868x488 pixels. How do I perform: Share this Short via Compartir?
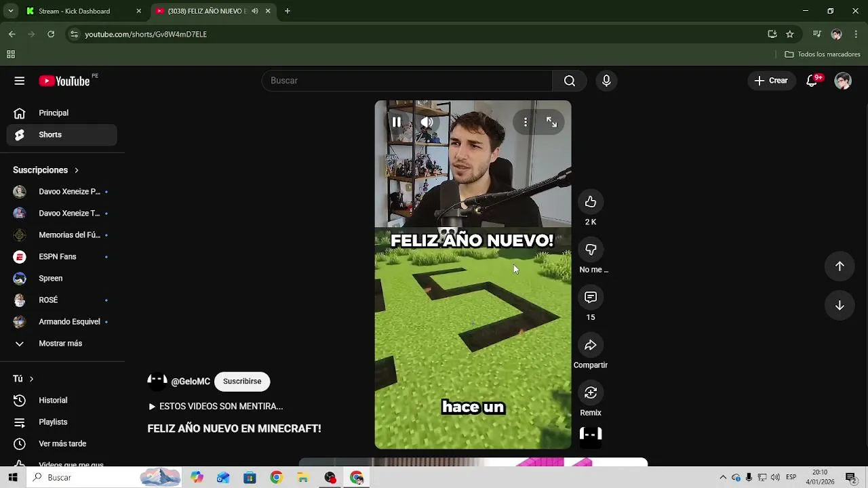click(x=591, y=345)
